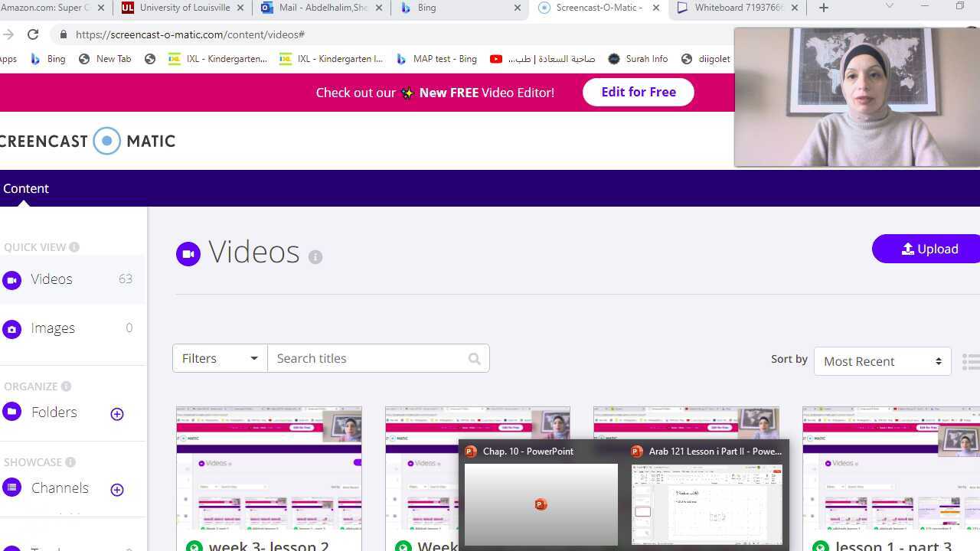This screenshot has height=551, width=980.
Task: Select the Content tab
Action: [26, 188]
